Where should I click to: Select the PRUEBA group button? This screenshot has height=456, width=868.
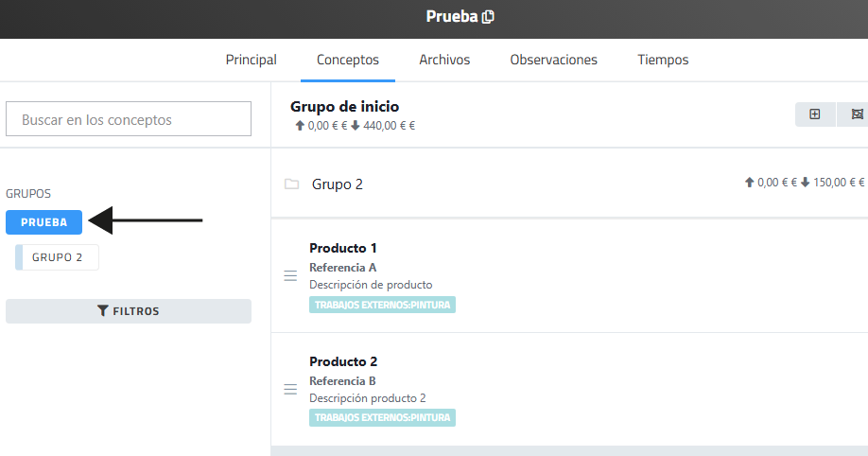43,222
